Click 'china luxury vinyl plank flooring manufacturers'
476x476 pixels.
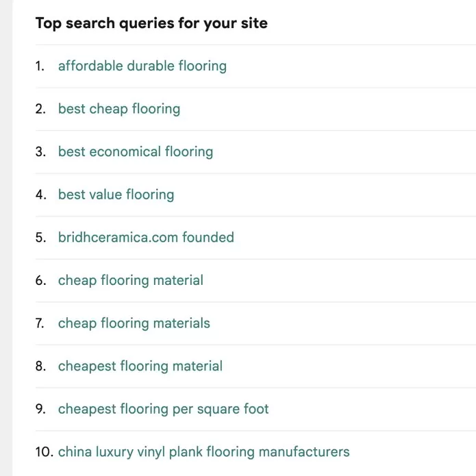pyautogui.click(x=203, y=452)
